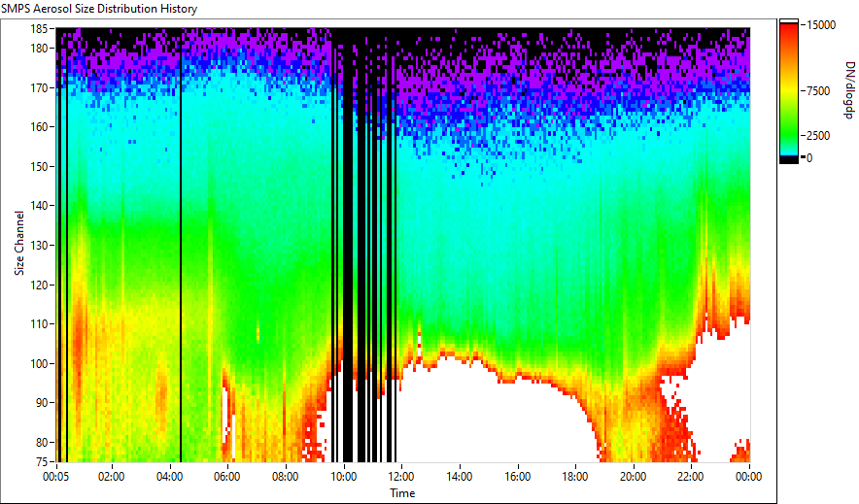Click the 00:00 end time axis tick
Image resolution: width=859 pixels, height=504 pixels.
tap(749, 477)
